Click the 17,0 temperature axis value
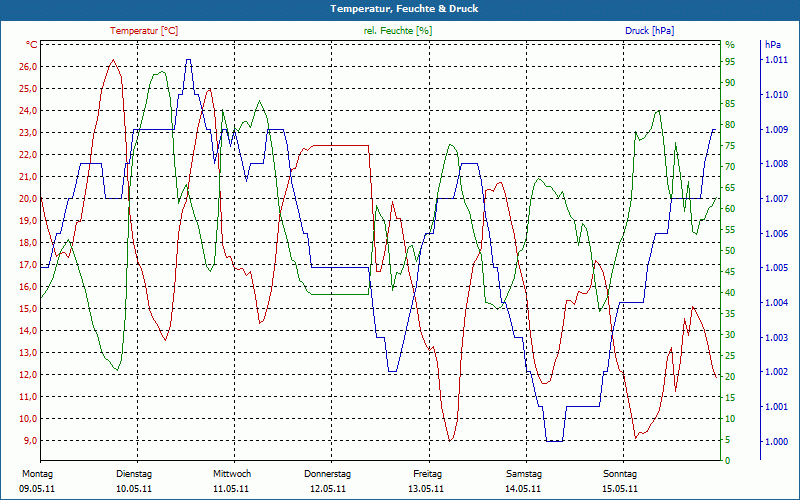Image resolution: width=800 pixels, height=500 pixels. [x=28, y=265]
